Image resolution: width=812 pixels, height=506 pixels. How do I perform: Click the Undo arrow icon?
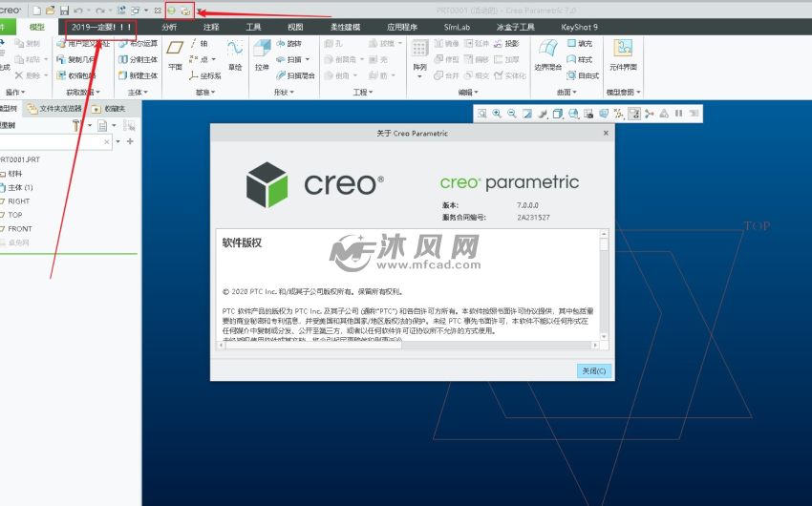point(78,11)
